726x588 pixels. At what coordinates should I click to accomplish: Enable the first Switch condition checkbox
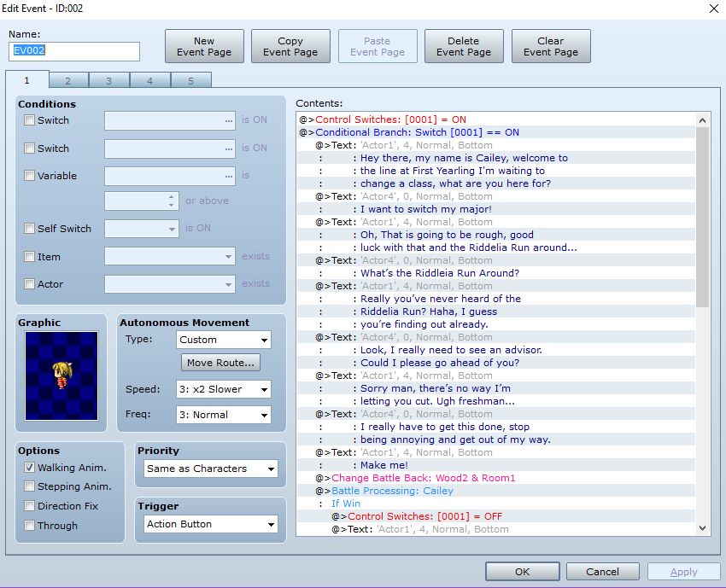pos(29,120)
